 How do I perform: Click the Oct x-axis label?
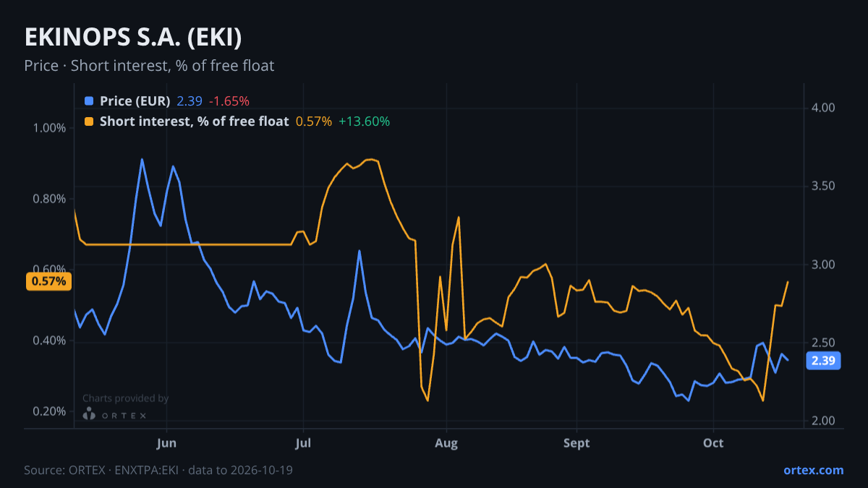pos(713,443)
